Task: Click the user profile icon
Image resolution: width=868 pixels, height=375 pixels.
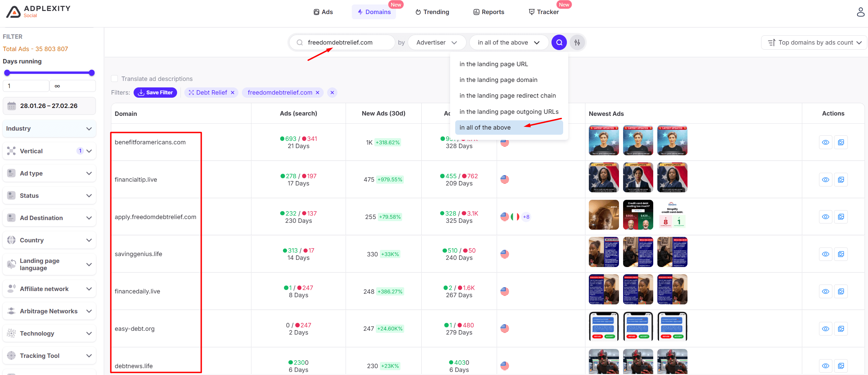Action: point(860,12)
